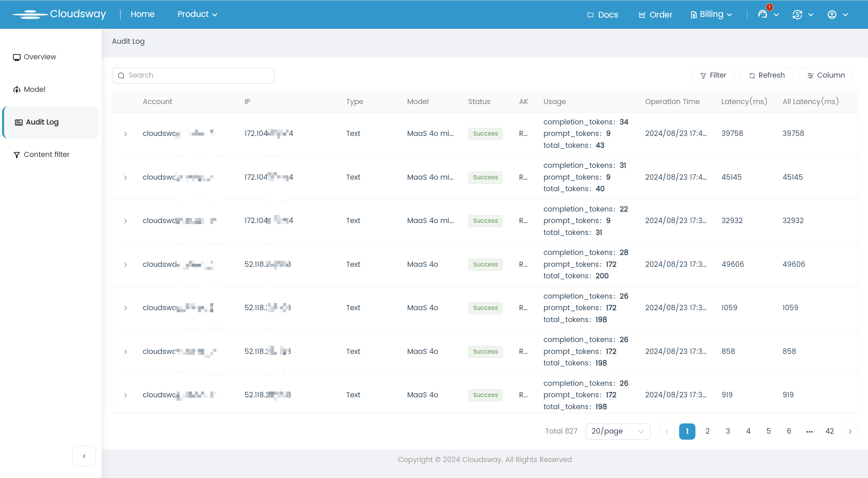This screenshot has width=868, height=478.
Task: Open Model section in sidebar
Action: coord(34,89)
